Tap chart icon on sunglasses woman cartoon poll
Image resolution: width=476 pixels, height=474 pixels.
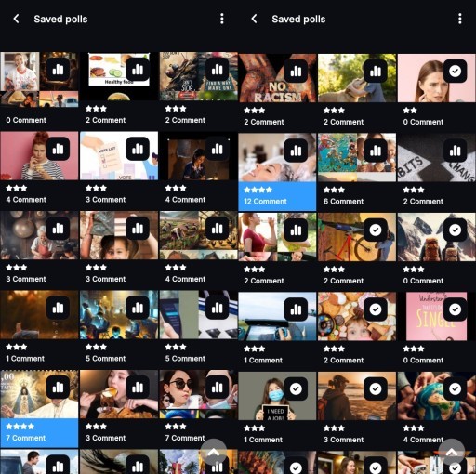[x=217, y=387]
